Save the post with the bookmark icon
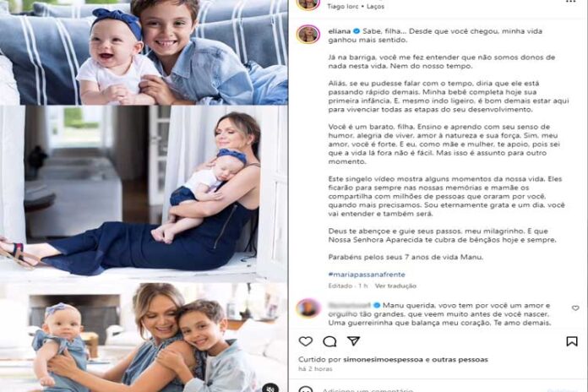This screenshot has height=392, width=588. click(x=571, y=341)
